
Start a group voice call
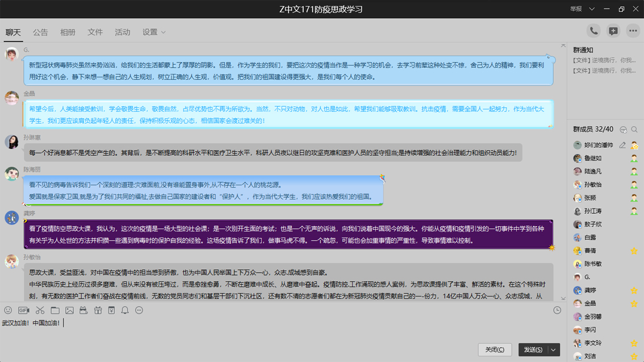[x=593, y=31]
